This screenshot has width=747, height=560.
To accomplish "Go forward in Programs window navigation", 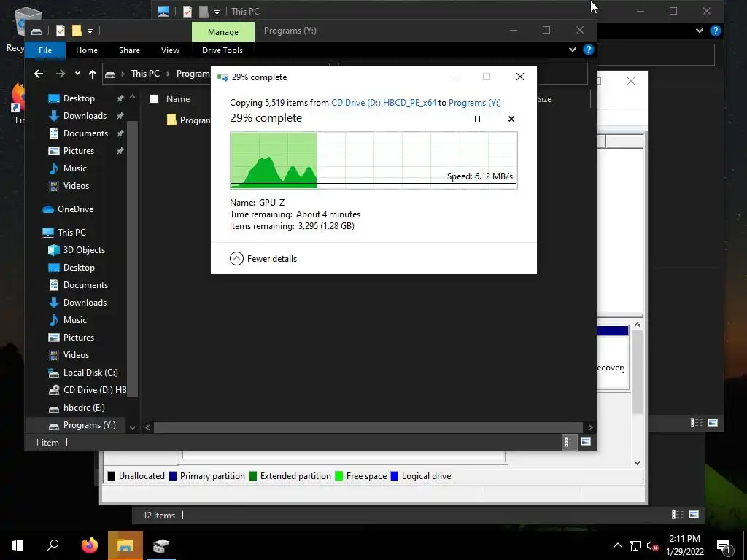I will point(60,74).
